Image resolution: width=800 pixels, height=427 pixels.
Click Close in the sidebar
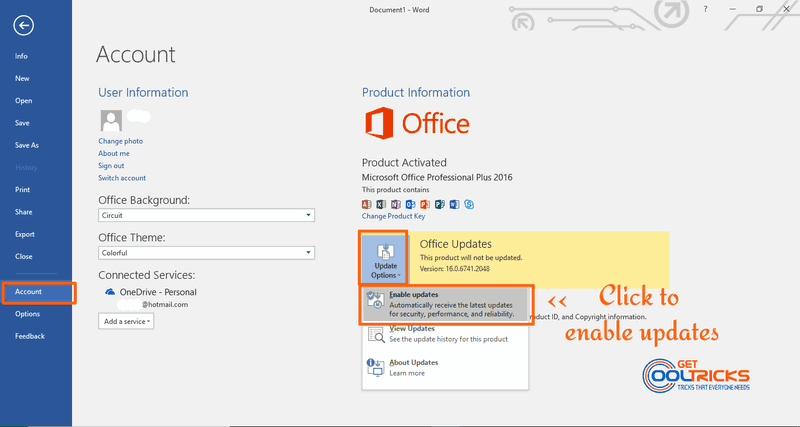click(x=23, y=257)
